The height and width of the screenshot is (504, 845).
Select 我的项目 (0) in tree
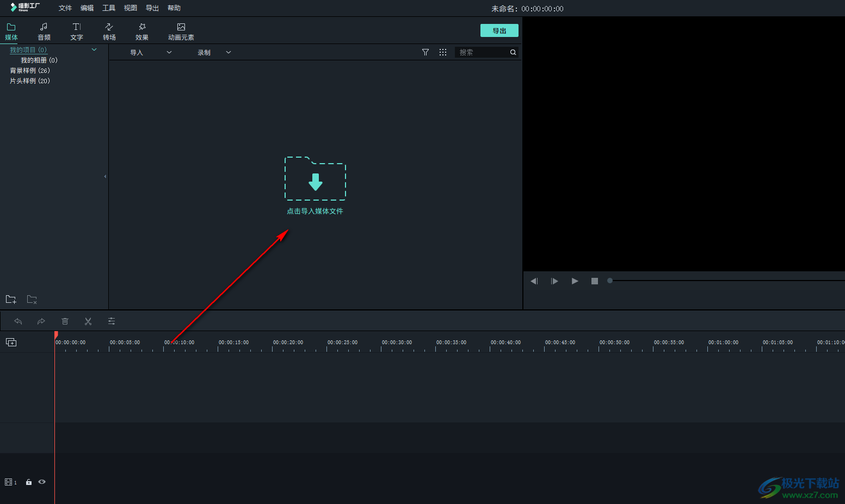point(28,50)
